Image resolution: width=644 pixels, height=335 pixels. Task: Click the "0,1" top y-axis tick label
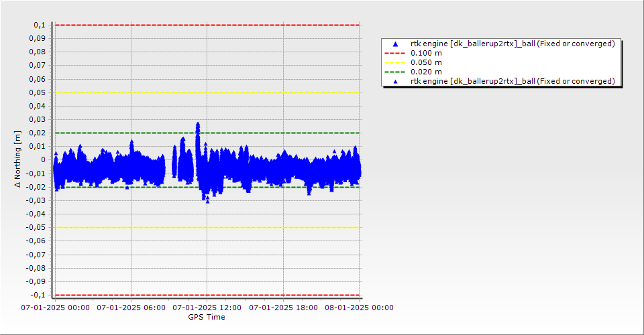(x=40, y=25)
